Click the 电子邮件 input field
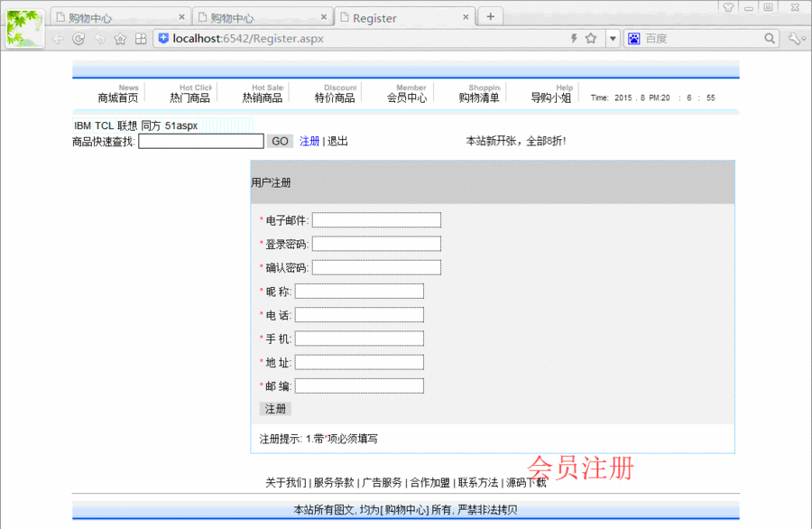 tap(375, 219)
